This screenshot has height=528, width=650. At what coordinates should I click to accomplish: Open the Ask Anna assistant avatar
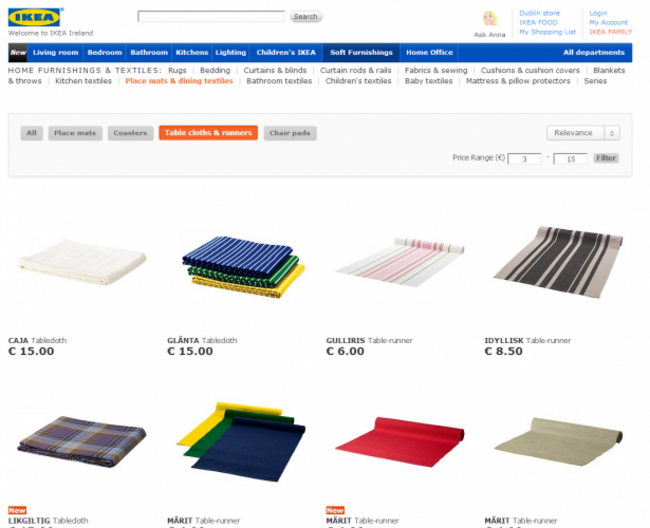point(490,19)
